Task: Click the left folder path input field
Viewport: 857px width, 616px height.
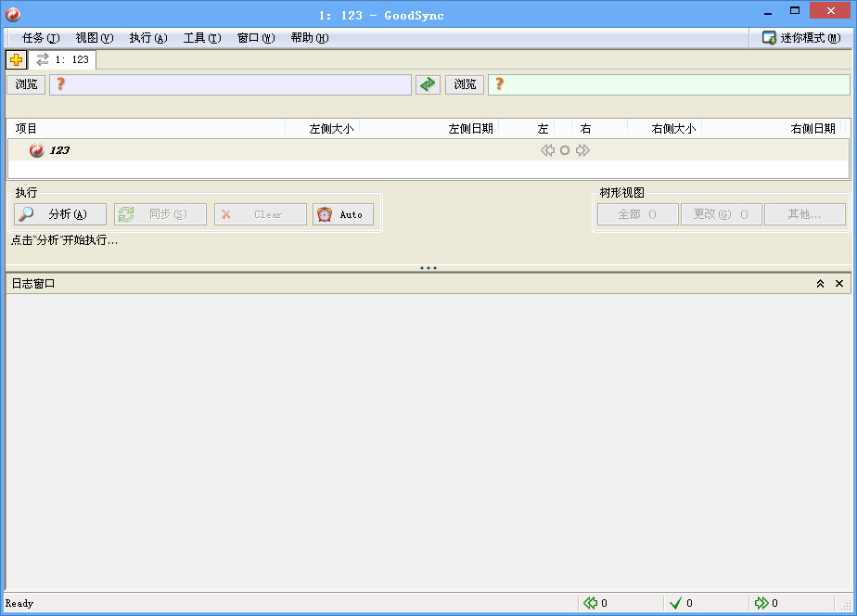Action: point(230,84)
